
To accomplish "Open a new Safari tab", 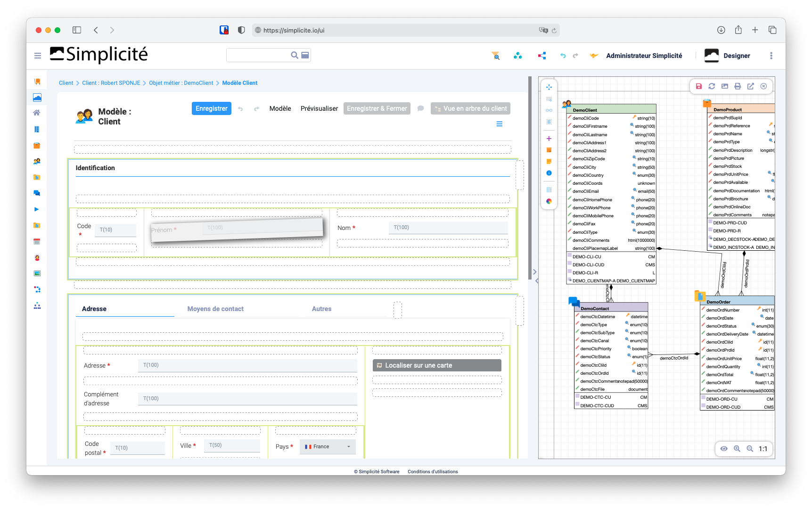I will click(755, 30).
